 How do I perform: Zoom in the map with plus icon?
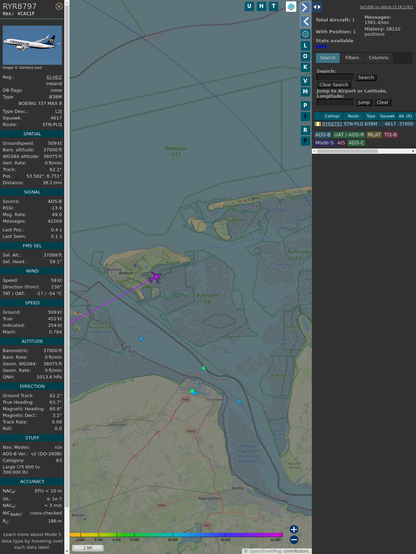click(x=294, y=529)
